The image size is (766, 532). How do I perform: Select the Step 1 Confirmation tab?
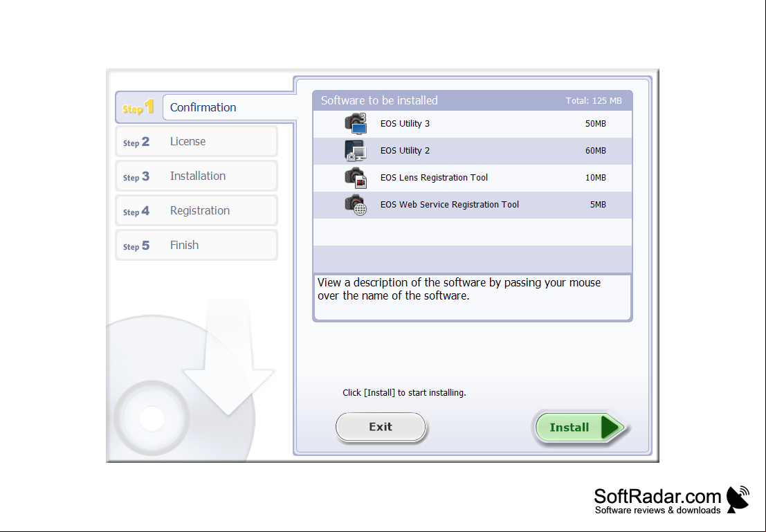[x=206, y=107]
